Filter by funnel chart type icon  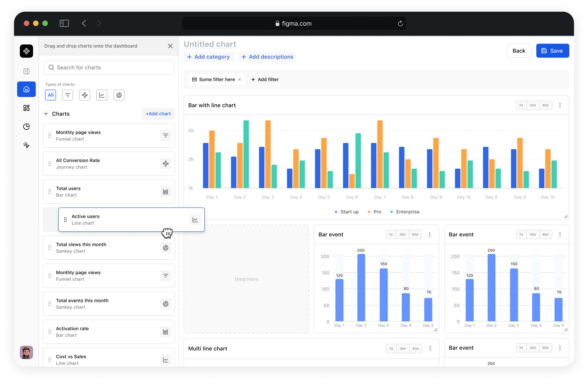(68, 95)
